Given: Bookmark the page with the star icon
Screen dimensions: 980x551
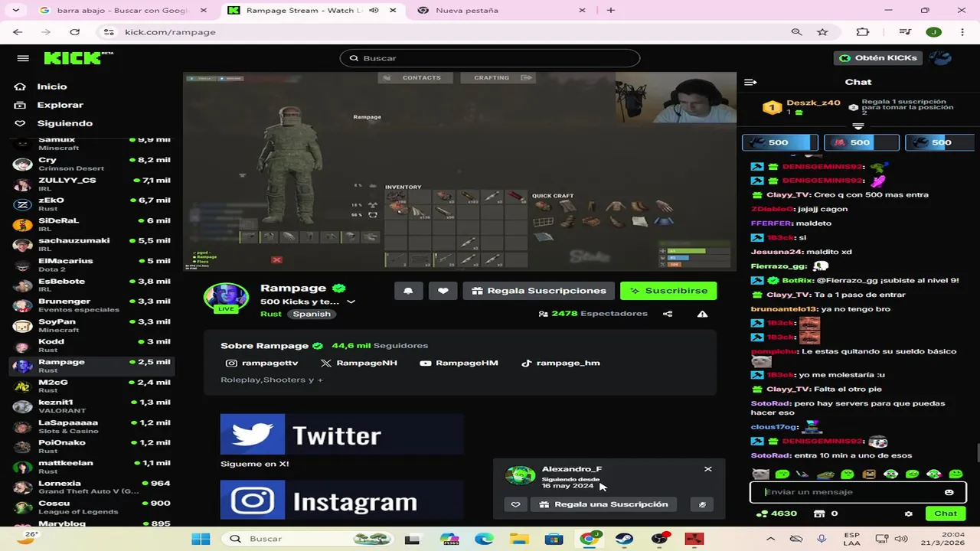Looking at the screenshot, I should [822, 32].
